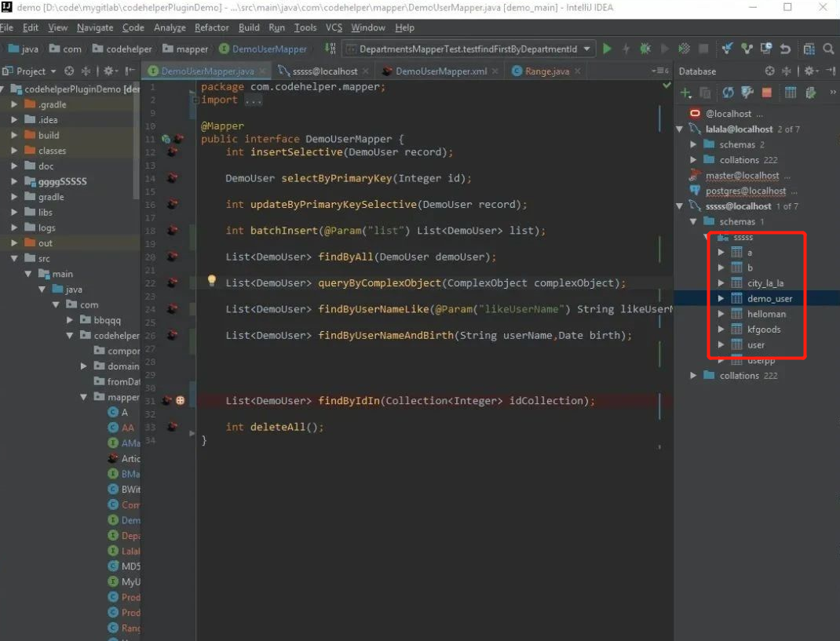Refresh the database with synchronize icon
Viewport: 840px width, 641px height.
728,93
